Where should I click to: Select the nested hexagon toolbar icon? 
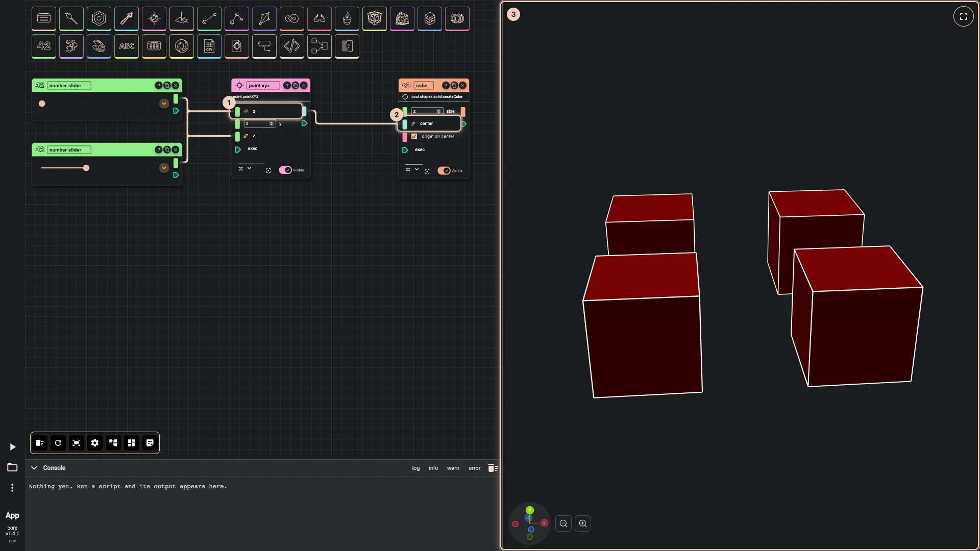(x=99, y=19)
